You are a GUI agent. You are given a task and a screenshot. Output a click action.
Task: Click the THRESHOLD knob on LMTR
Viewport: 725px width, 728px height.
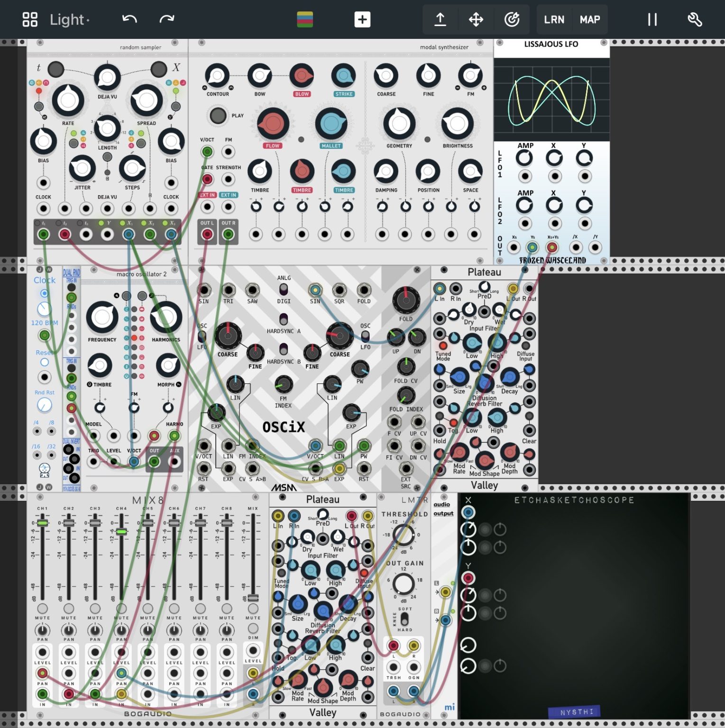[403, 535]
